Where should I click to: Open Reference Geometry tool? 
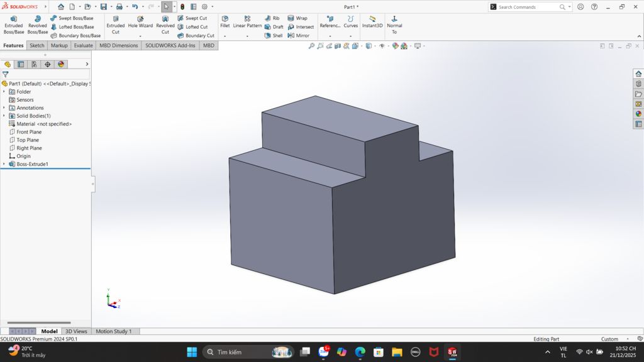point(330,22)
